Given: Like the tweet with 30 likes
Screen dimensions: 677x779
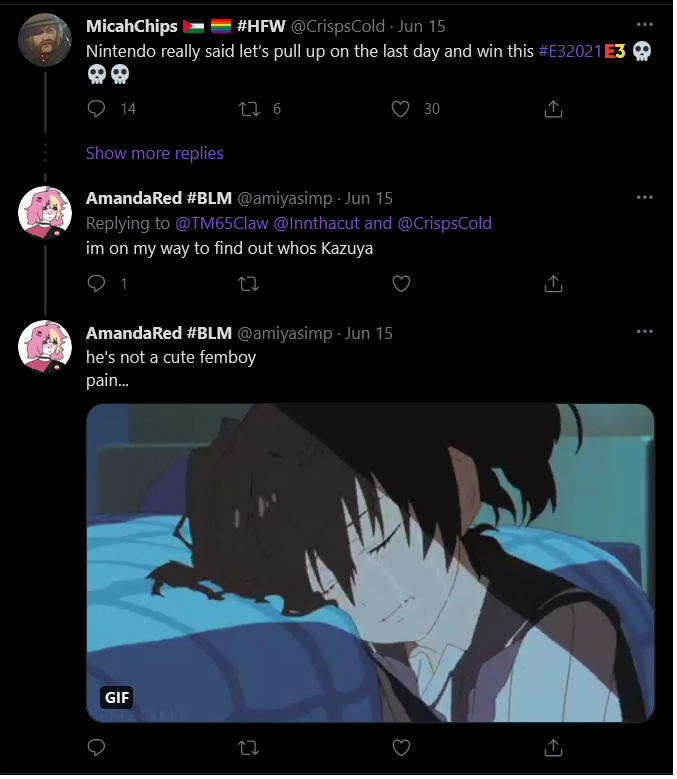Looking at the screenshot, I should click(400, 109).
